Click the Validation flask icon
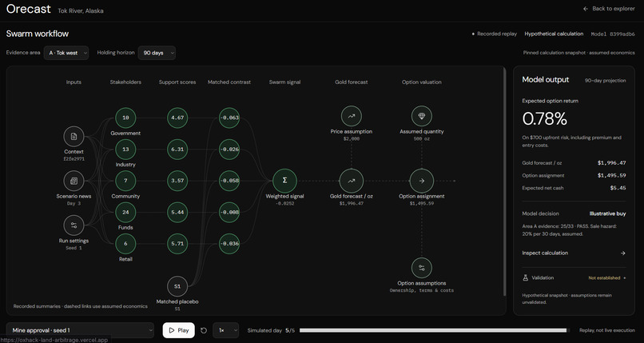The width and height of the screenshot is (644, 343). (525, 278)
